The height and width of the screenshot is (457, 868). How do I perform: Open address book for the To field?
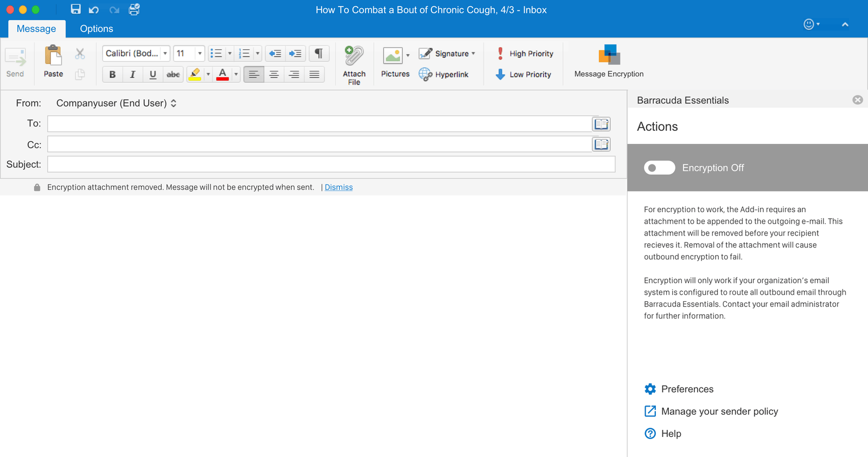tap(601, 124)
